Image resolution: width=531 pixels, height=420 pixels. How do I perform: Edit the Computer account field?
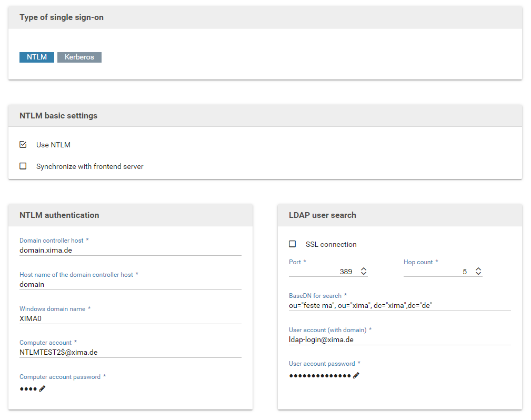tap(130, 352)
